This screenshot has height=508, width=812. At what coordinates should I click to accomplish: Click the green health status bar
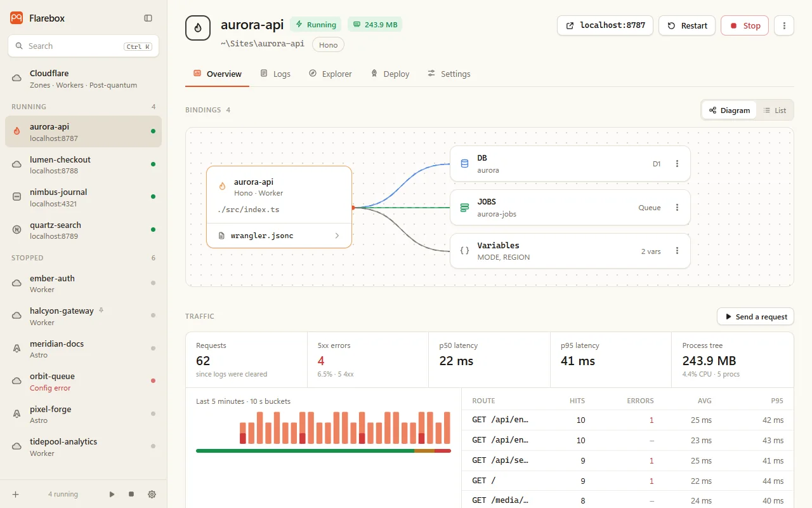305,451
